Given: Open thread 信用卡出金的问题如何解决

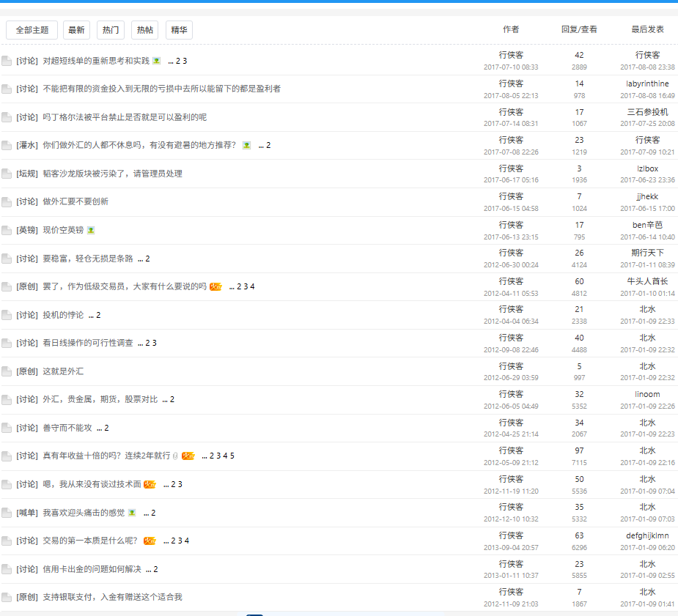Looking at the screenshot, I should (92, 569).
